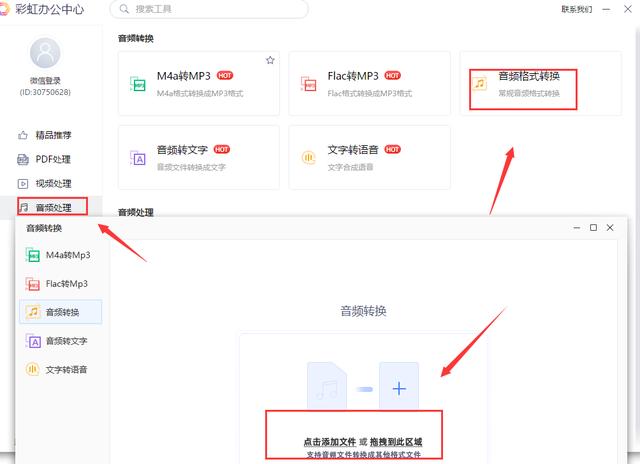Image resolution: width=640 pixels, height=464 pixels.
Task: Click the Flac转Mp3 red icon in converter window
Action: [33, 284]
